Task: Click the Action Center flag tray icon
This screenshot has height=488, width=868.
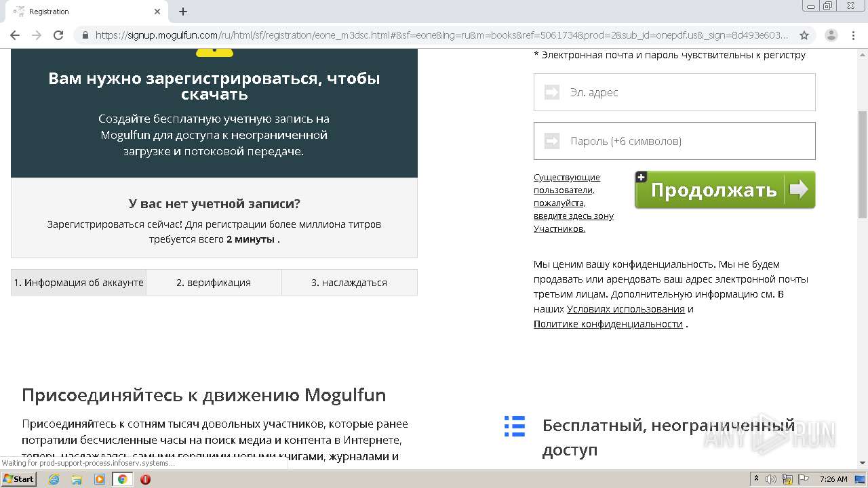Action: (802, 479)
